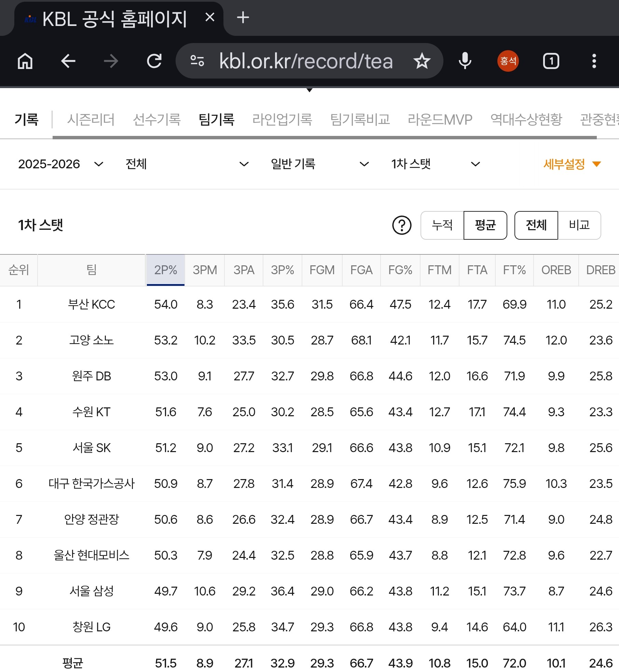Switch to the 팀기록비교 tab
The height and width of the screenshot is (672, 619).
point(360,120)
